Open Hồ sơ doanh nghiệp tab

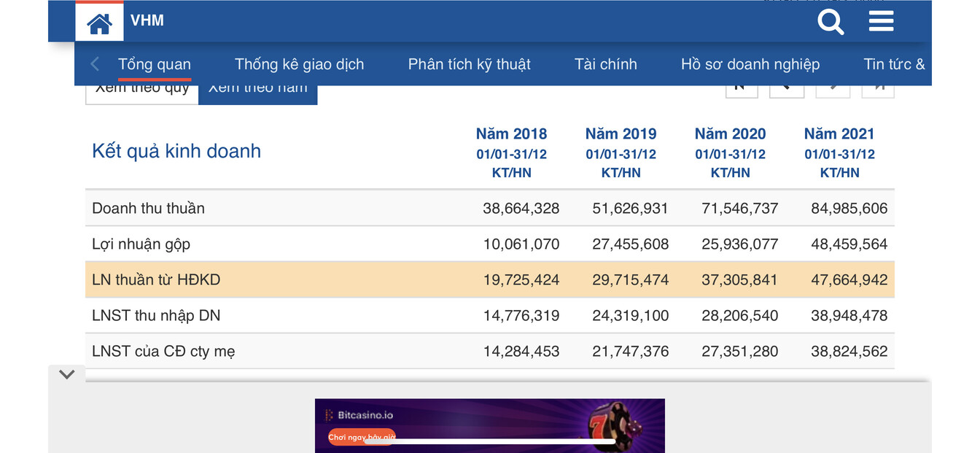click(x=750, y=64)
